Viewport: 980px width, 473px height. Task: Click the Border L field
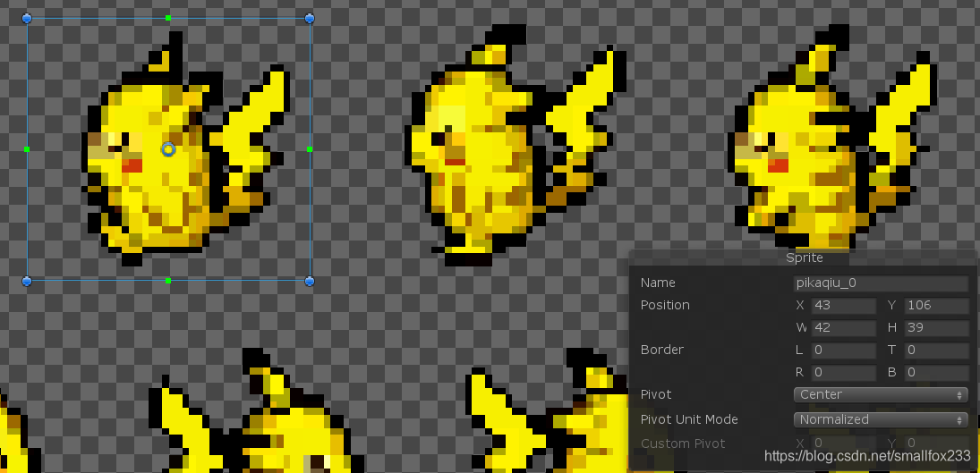tap(843, 351)
